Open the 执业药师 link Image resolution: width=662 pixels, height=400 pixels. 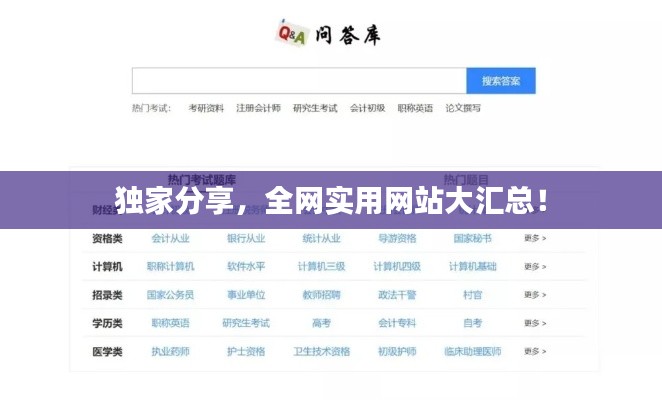[x=170, y=352]
